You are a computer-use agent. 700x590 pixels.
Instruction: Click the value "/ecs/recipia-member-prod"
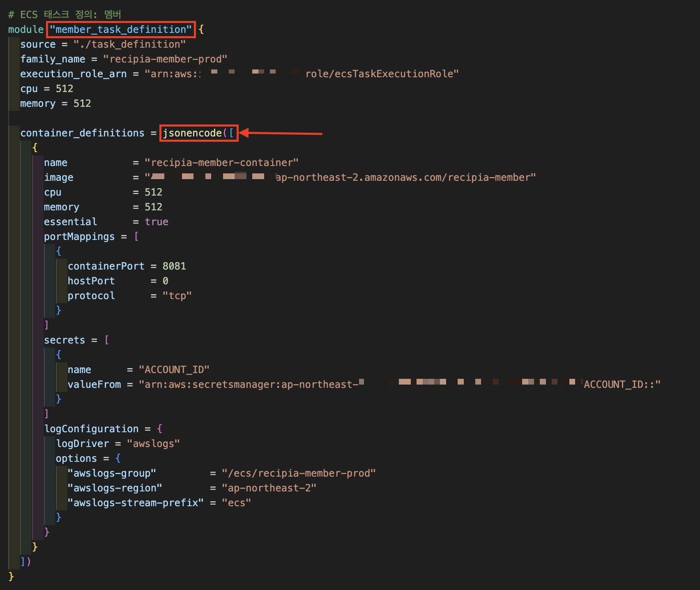point(299,473)
